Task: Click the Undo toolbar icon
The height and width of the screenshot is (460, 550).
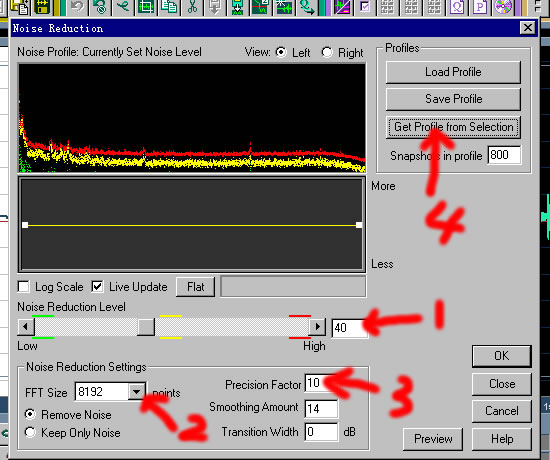Action: (76, 7)
